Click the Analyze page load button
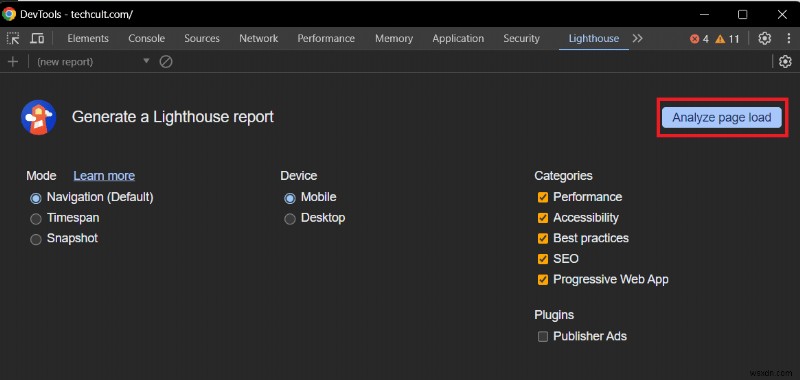 pyautogui.click(x=721, y=117)
